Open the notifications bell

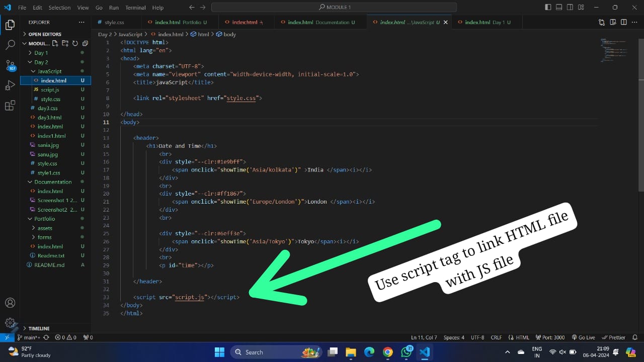click(635, 337)
